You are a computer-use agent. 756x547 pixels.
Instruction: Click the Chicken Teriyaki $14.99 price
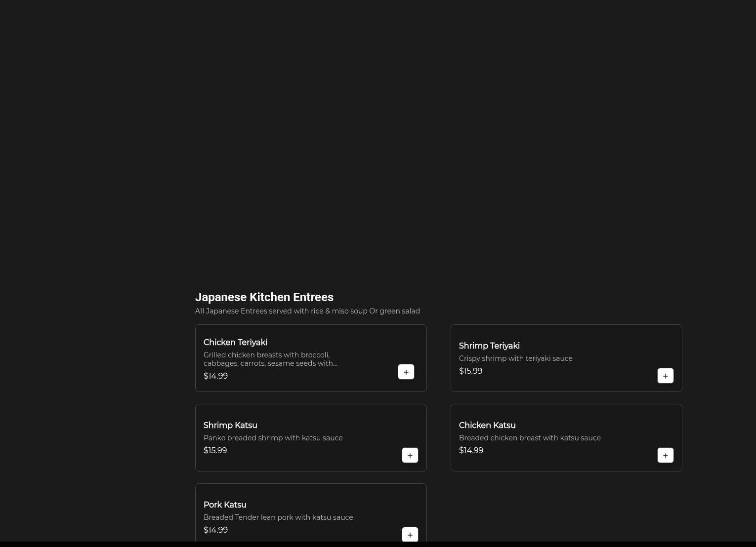tap(215, 376)
